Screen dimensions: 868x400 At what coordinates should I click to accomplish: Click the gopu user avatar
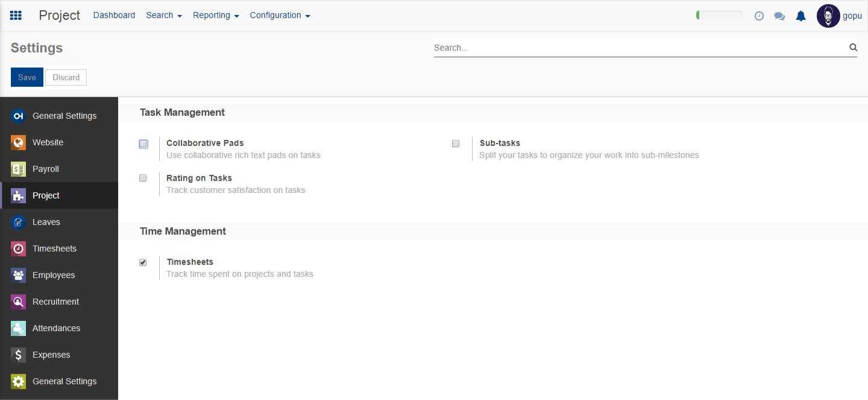click(828, 16)
